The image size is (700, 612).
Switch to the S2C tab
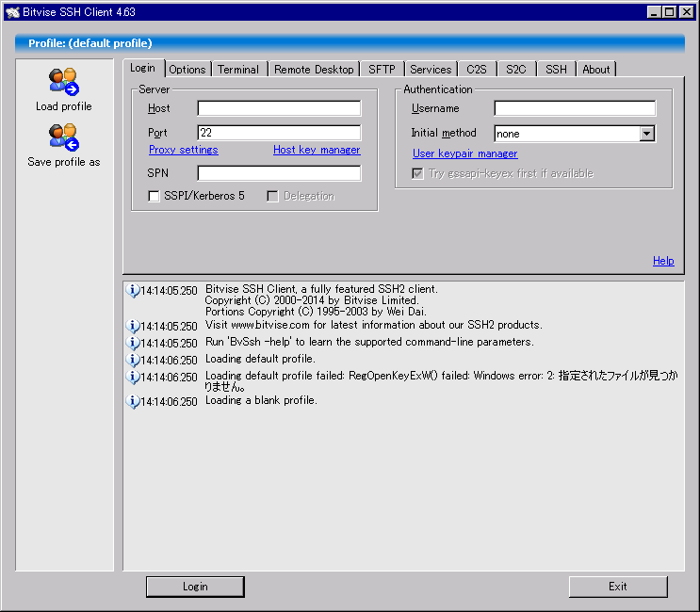pos(516,70)
